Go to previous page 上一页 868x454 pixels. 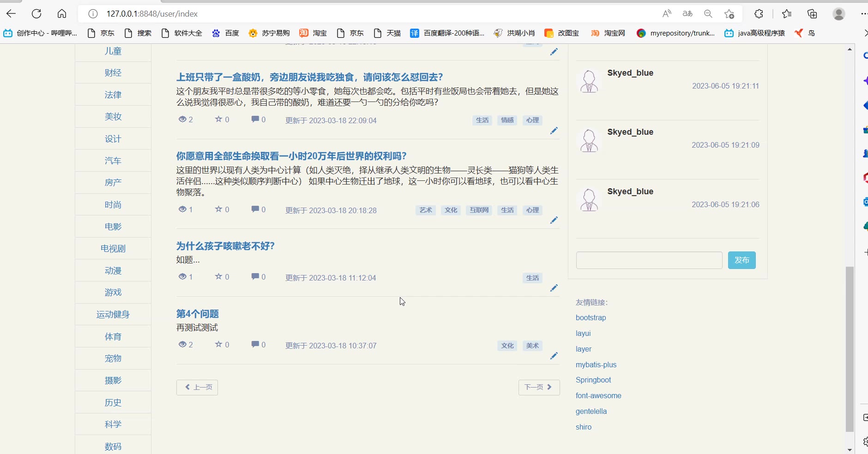pyautogui.click(x=197, y=387)
